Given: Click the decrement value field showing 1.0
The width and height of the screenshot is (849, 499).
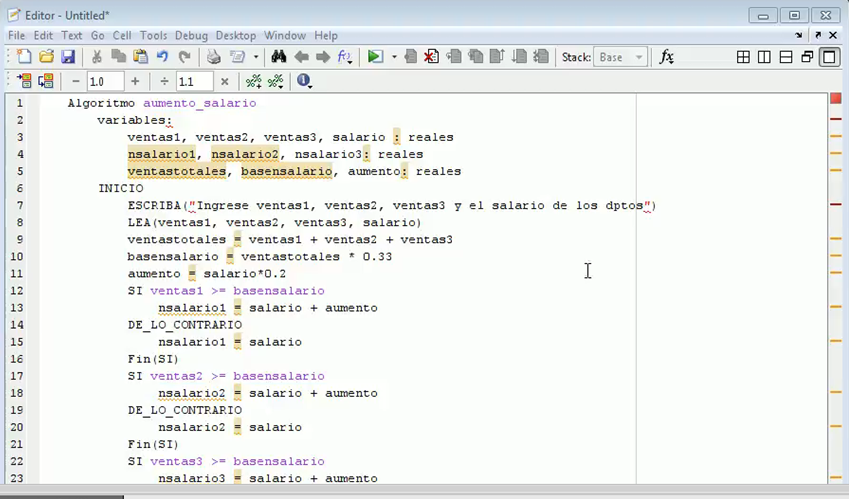Looking at the screenshot, I should click(x=105, y=82).
